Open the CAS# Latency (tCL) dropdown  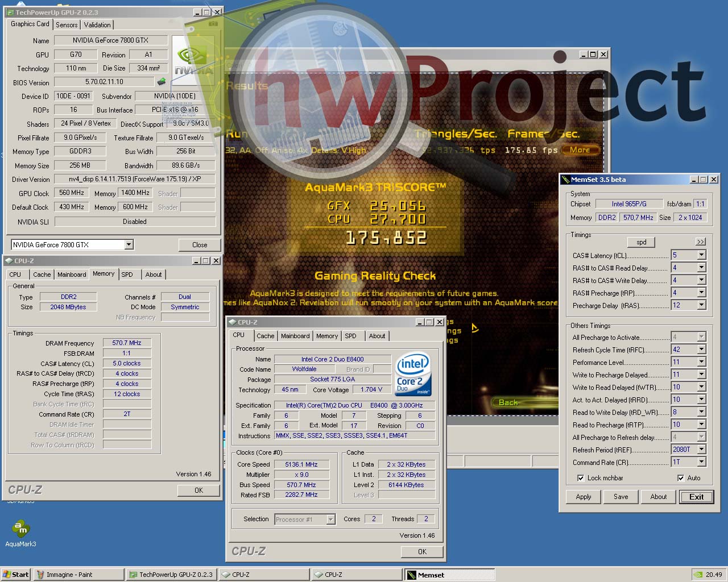point(701,255)
